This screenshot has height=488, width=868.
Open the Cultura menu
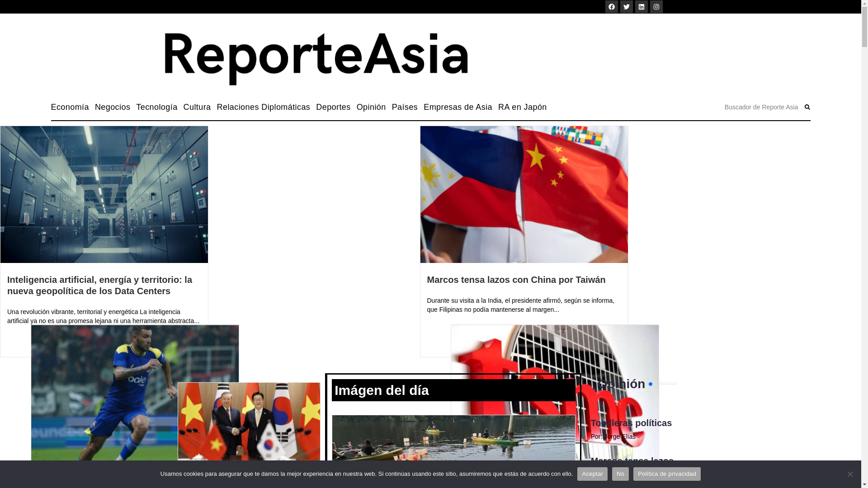click(x=197, y=107)
